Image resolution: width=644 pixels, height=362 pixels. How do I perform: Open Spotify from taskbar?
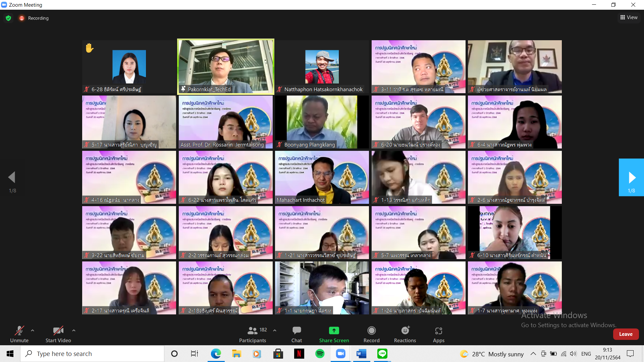pyautogui.click(x=320, y=354)
